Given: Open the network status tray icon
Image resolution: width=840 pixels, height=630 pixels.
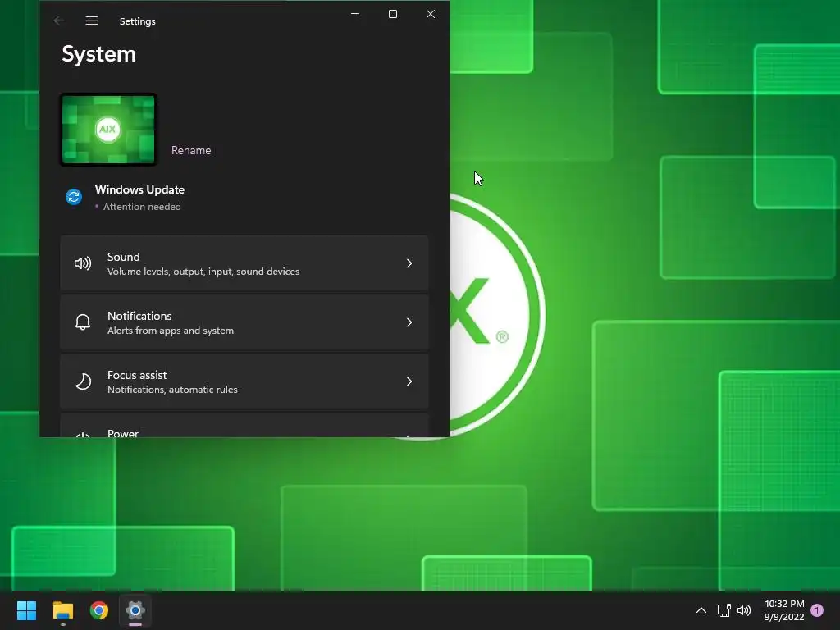Looking at the screenshot, I should click(x=724, y=610).
